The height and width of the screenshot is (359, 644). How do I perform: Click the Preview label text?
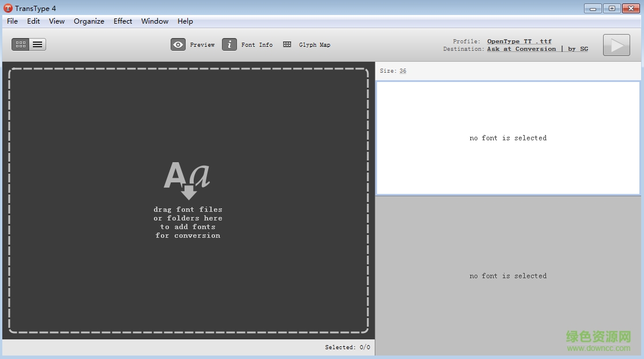pos(202,45)
